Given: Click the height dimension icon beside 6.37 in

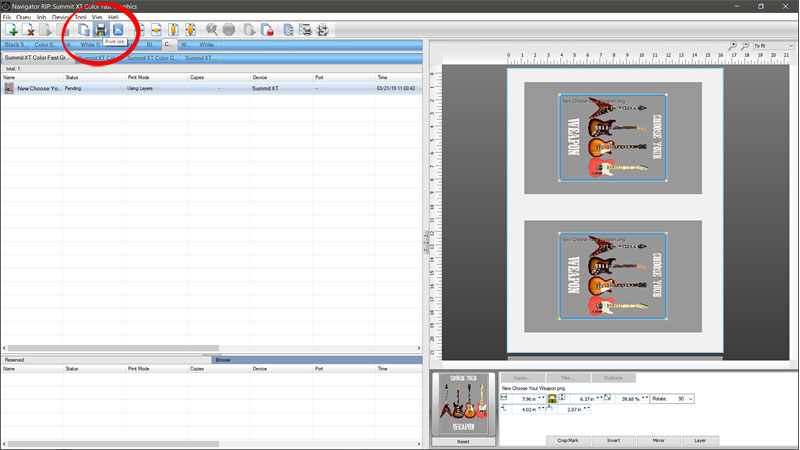Looking at the screenshot, I should 562,397.
